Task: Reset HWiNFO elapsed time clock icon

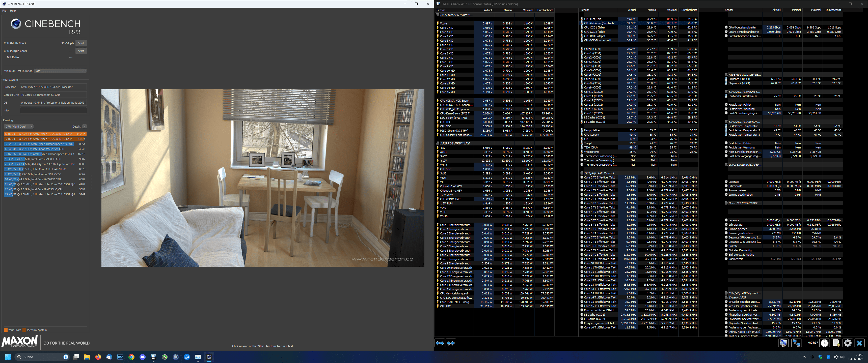Action: [825, 343]
